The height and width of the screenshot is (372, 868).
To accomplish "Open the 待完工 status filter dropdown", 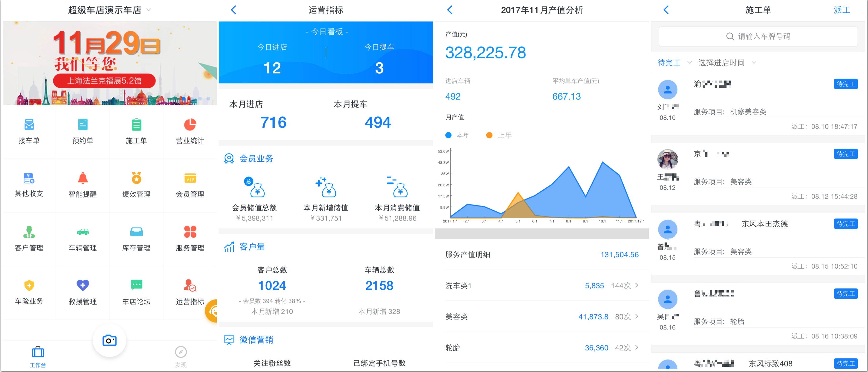I will point(674,63).
